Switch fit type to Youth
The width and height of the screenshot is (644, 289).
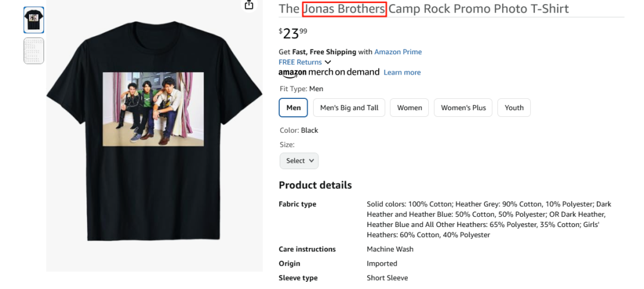pyautogui.click(x=513, y=108)
